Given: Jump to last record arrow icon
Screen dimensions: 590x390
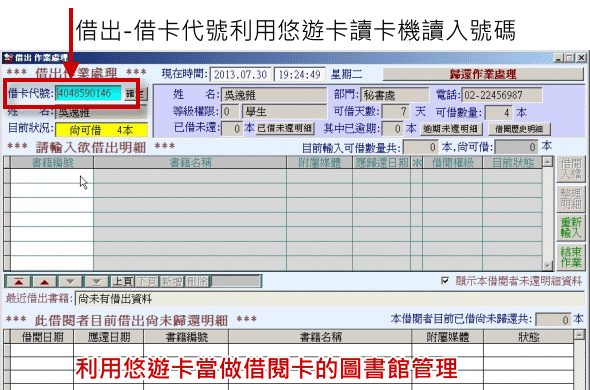Looking at the screenshot, I should click(96, 282).
